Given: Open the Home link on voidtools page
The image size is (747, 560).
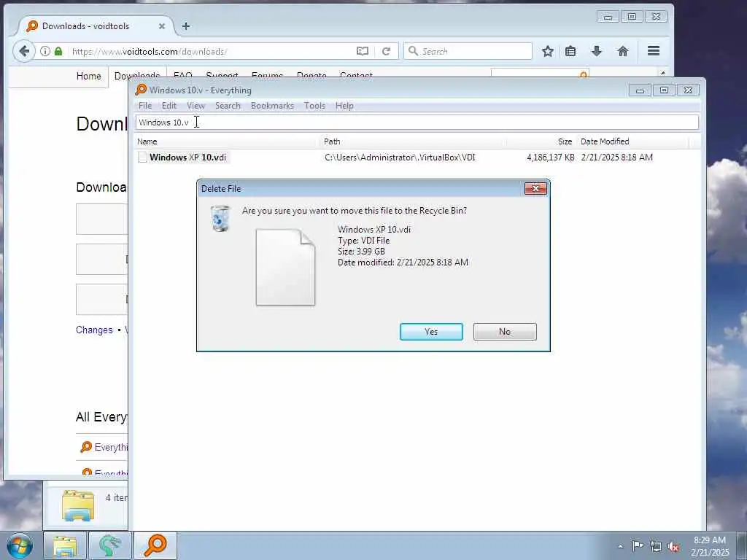Looking at the screenshot, I should [88, 76].
